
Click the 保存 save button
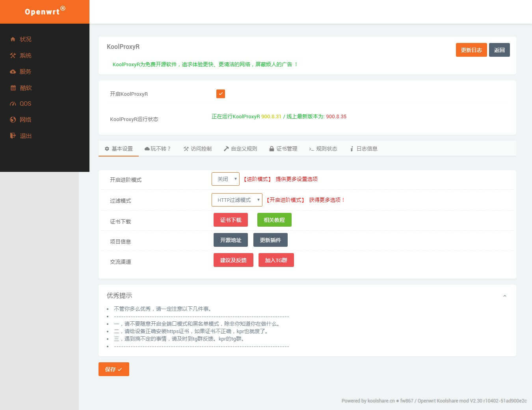[114, 369]
